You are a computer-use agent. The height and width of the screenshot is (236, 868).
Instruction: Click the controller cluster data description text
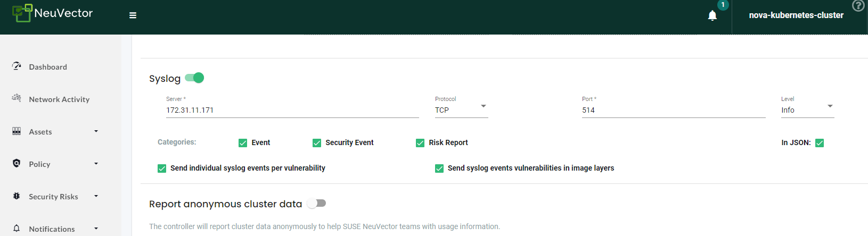(x=324, y=226)
